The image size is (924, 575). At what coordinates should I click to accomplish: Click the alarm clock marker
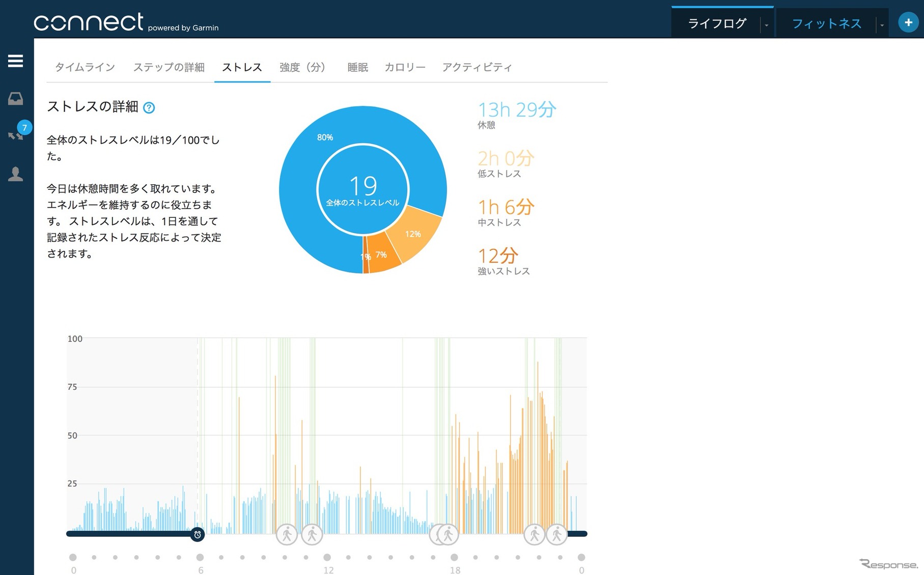[198, 534]
